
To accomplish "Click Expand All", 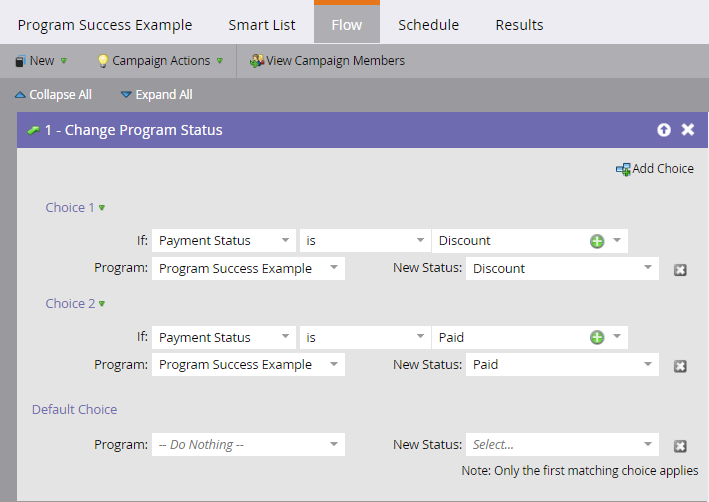I will 156,95.
